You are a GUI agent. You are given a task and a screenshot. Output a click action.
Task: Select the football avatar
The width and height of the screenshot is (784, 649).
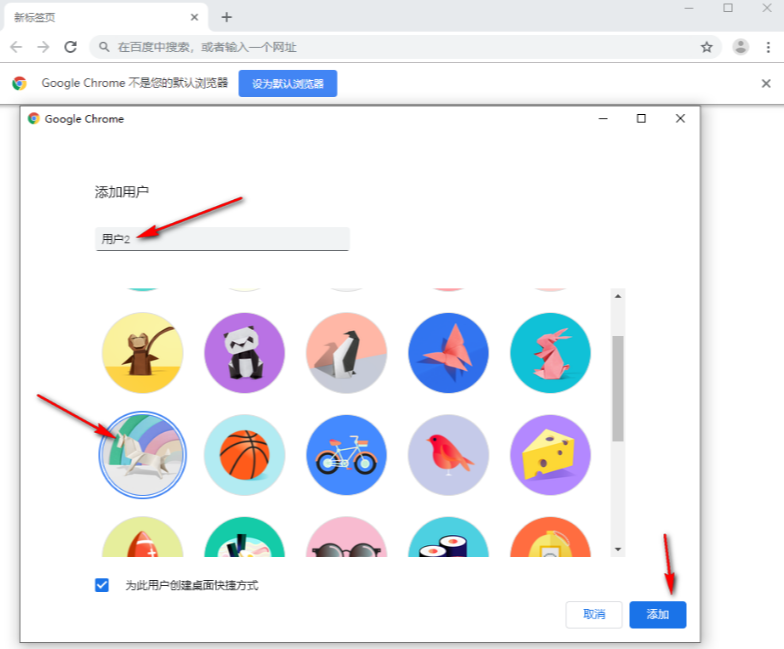point(142,537)
